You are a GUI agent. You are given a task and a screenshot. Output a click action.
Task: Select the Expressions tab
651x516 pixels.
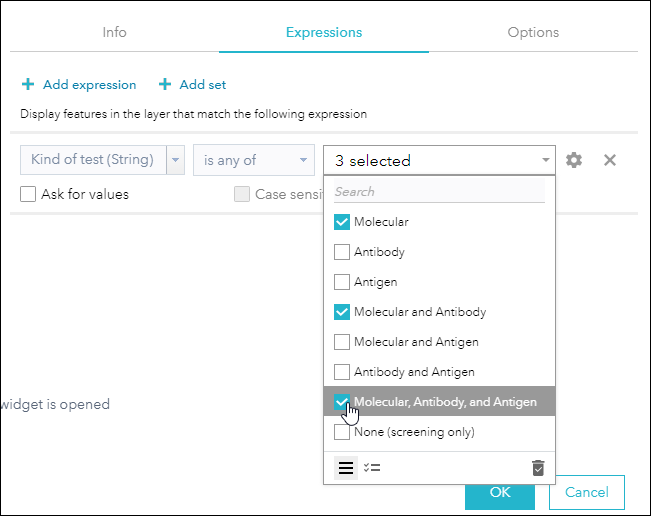pos(324,32)
